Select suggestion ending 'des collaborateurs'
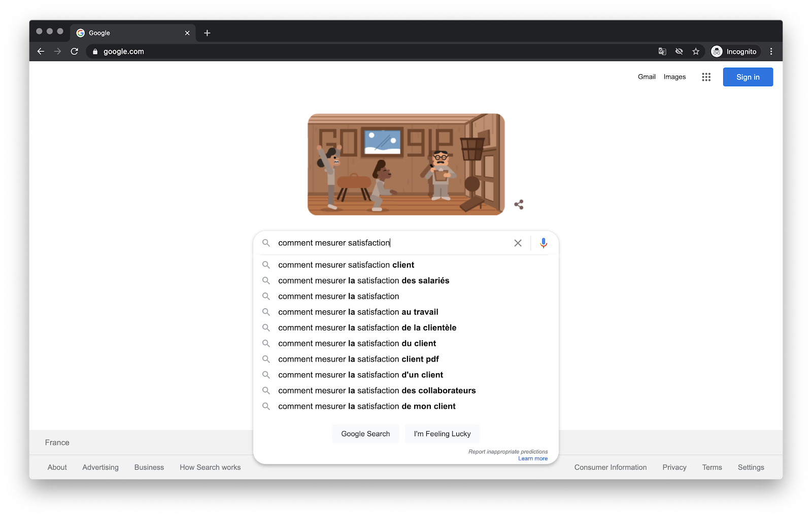Screen dimensions: 812x518 coord(405,391)
